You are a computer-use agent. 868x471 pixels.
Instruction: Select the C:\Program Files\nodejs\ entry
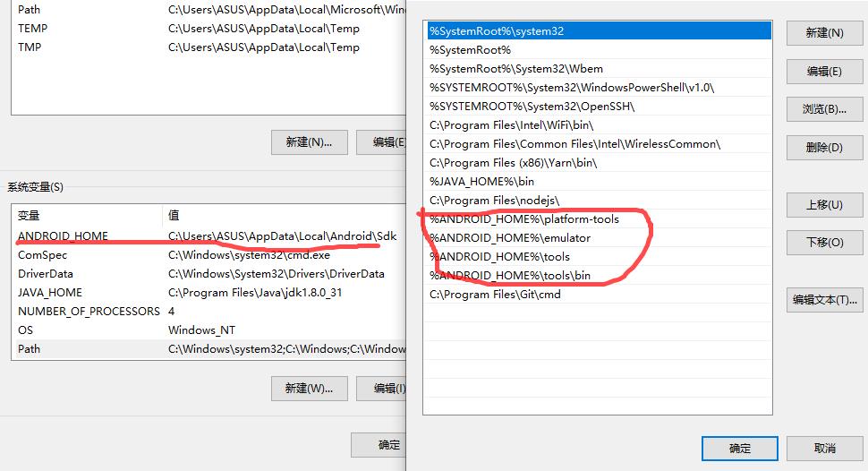tap(598, 201)
